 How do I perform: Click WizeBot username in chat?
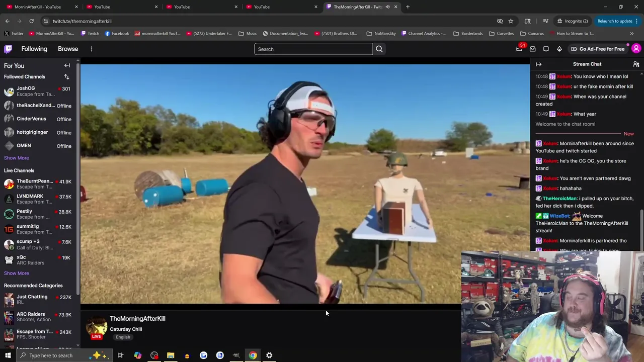[x=559, y=216]
